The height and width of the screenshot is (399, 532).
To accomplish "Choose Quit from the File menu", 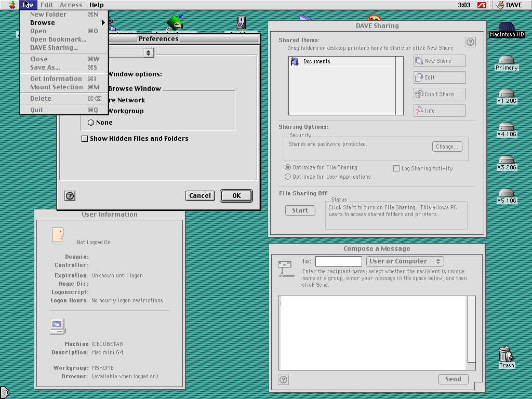I will [64, 110].
